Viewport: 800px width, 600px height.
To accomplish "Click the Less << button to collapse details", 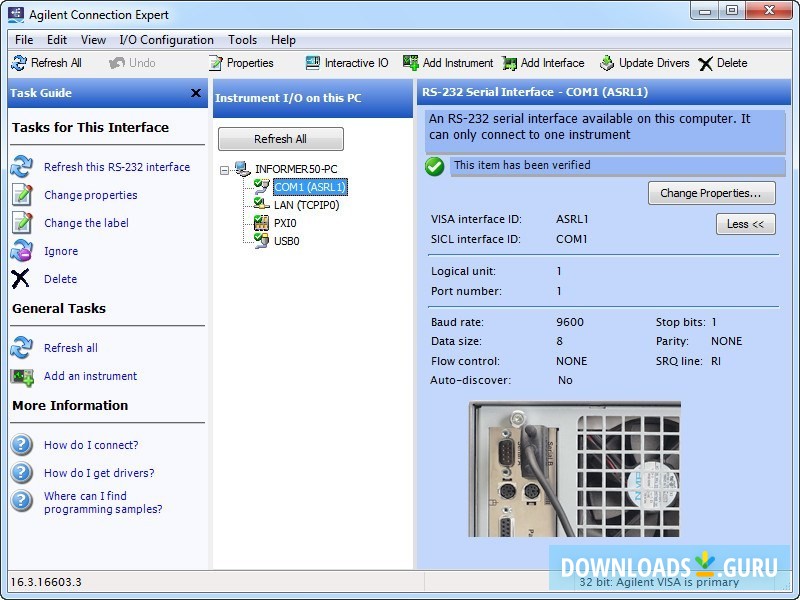I will click(745, 224).
